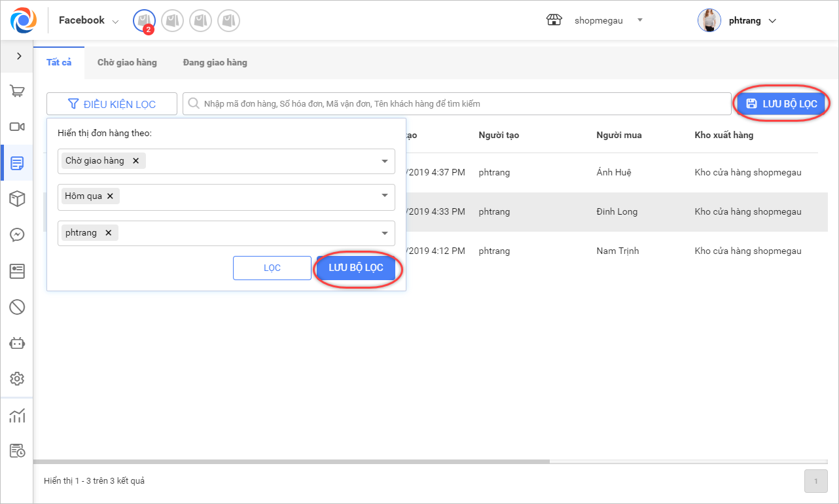Open the settings gear sidebar icon
The height and width of the screenshot is (504, 839).
click(x=17, y=378)
